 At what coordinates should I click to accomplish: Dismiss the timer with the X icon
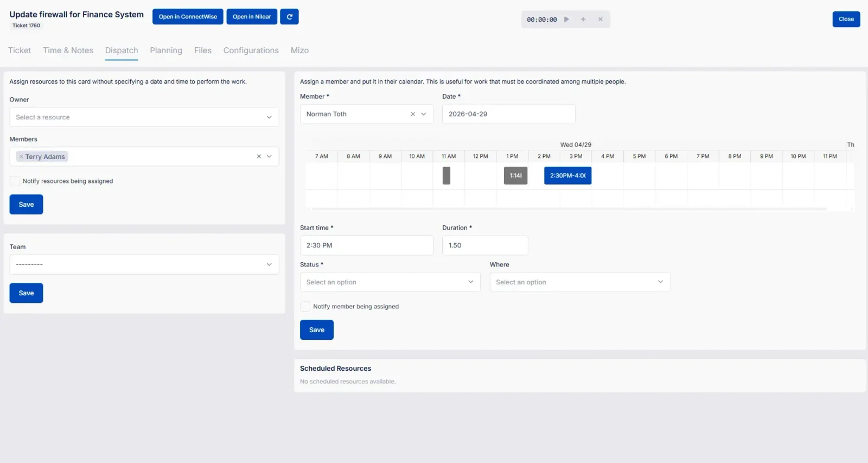point(601,20)
